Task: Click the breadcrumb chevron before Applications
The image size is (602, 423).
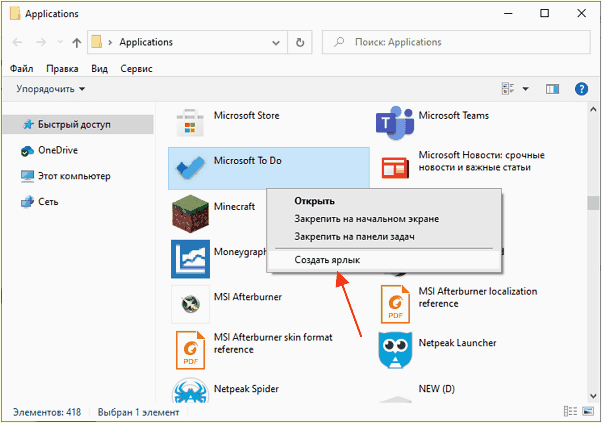Action: [110, 42]
